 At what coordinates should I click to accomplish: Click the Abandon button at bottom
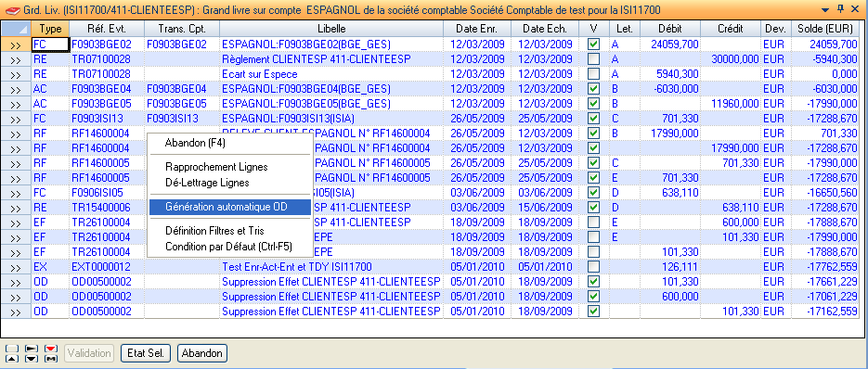(x=202, y=353)
